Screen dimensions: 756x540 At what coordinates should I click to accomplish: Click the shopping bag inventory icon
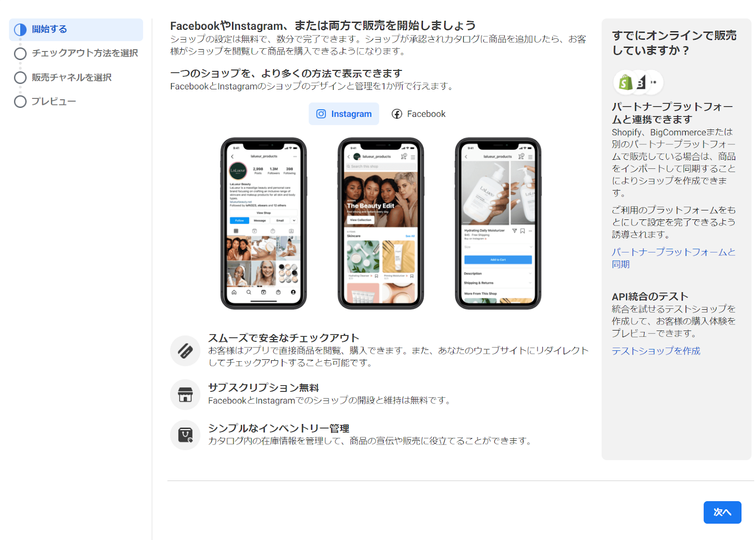[185, 435]
